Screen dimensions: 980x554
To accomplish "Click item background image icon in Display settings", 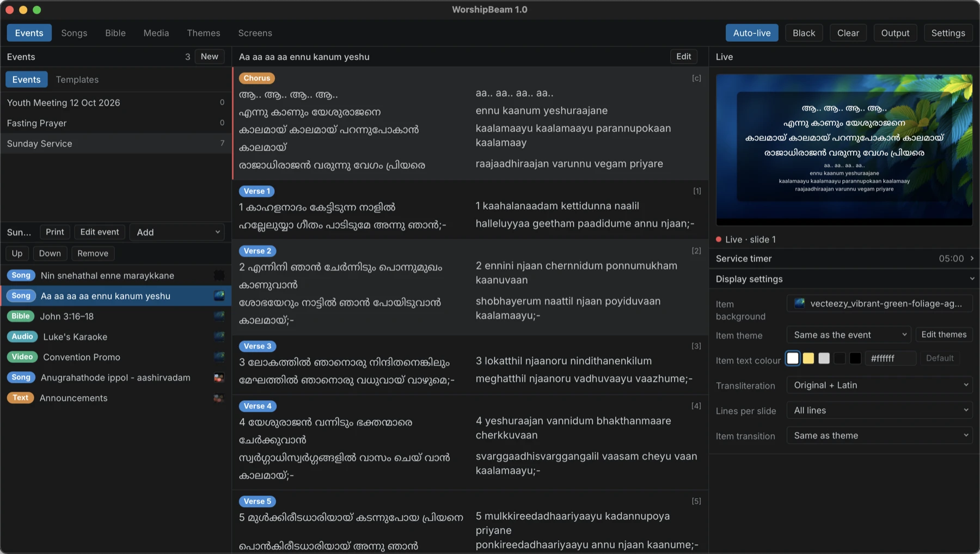I will click(x=799, y=303).
